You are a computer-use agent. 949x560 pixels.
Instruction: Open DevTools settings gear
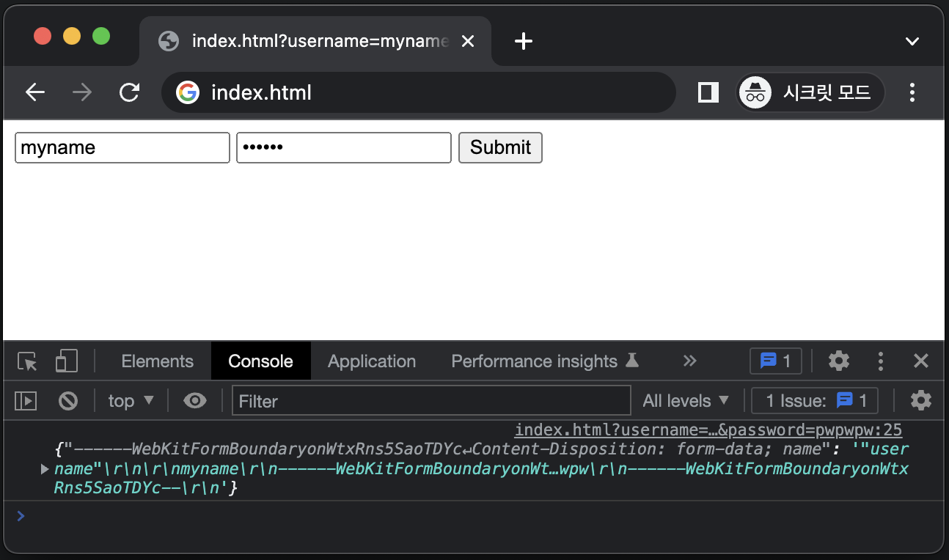839,361
